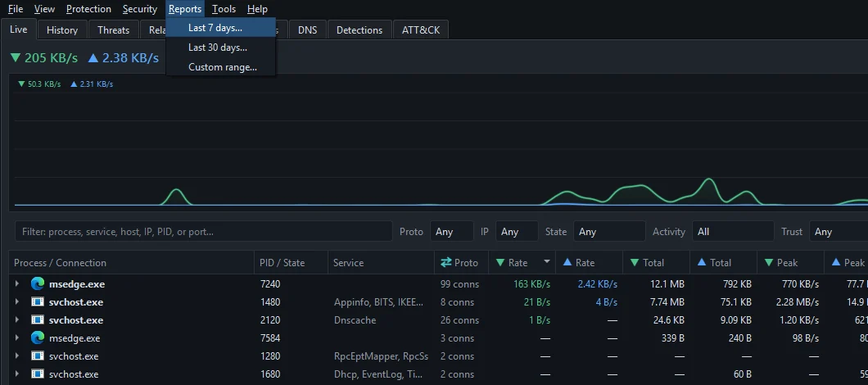Focus the process filter search field
This screenshot has width=868, height=385.
pyautogui.click(x=204, y=232)
